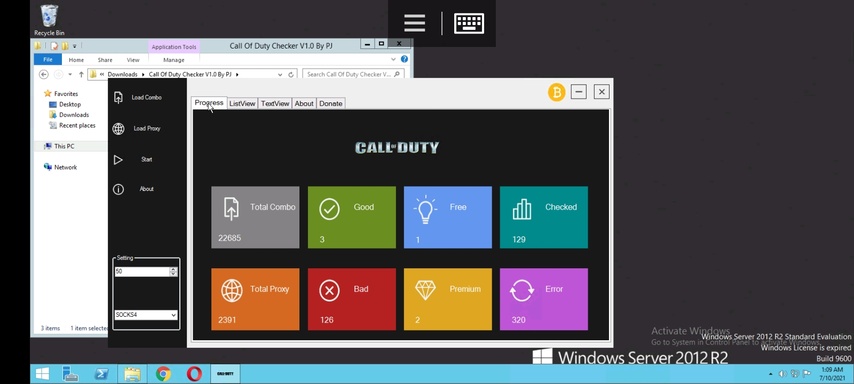The height and width of the screenshot is (384, 854).
Task: Click the Bad tile X circle icon
Action: click(x=330, y=290)
